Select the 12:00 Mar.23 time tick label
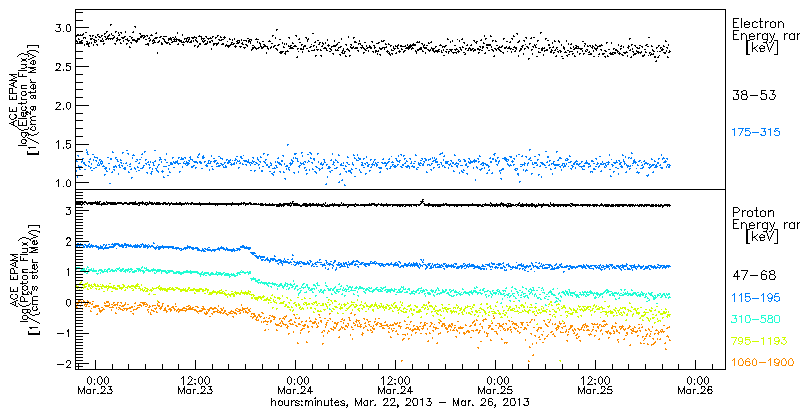This screenshot has width=800, height=410. [x=196, y=386]
